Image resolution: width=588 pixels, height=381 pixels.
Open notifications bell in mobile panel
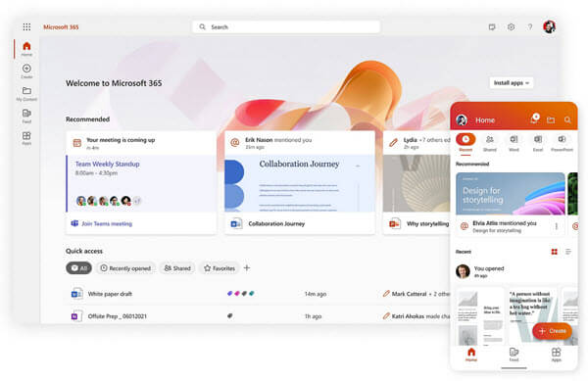[534, 119]
